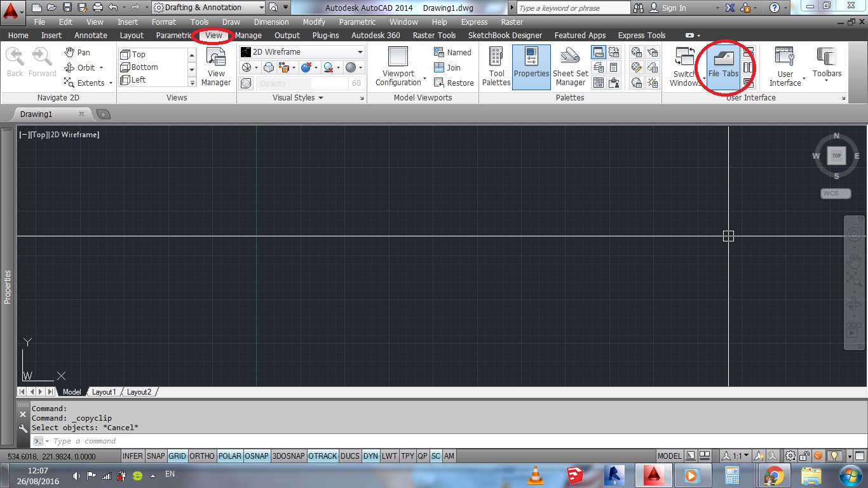Click the Open file icon
Image resolution: width=868 pixels, height=488 pixels.
click(52, 8)
